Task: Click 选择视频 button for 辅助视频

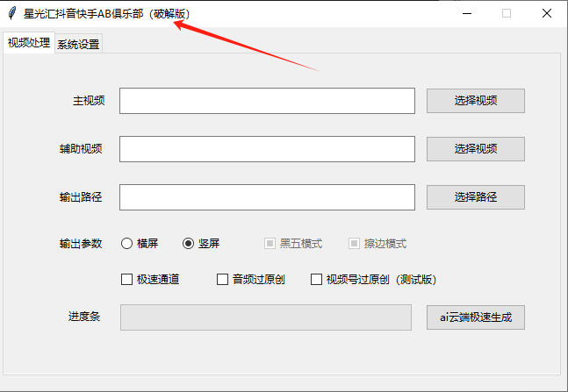Action: coord(476,149)
